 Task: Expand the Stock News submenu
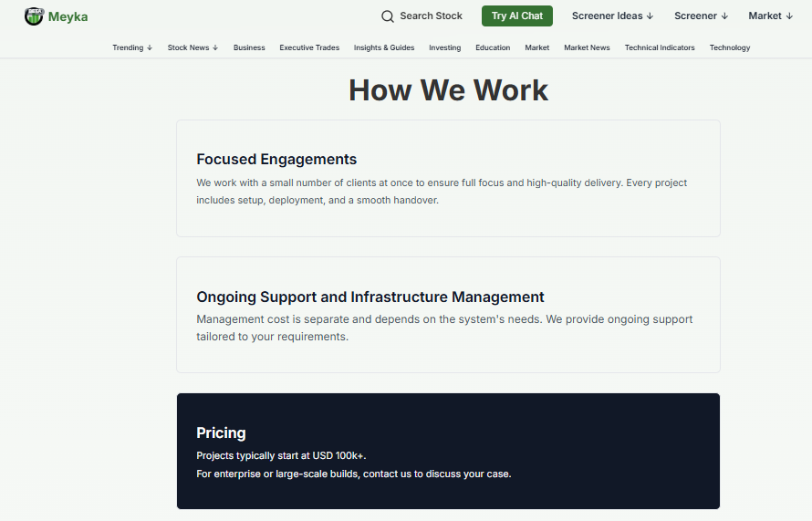[193, 47]
